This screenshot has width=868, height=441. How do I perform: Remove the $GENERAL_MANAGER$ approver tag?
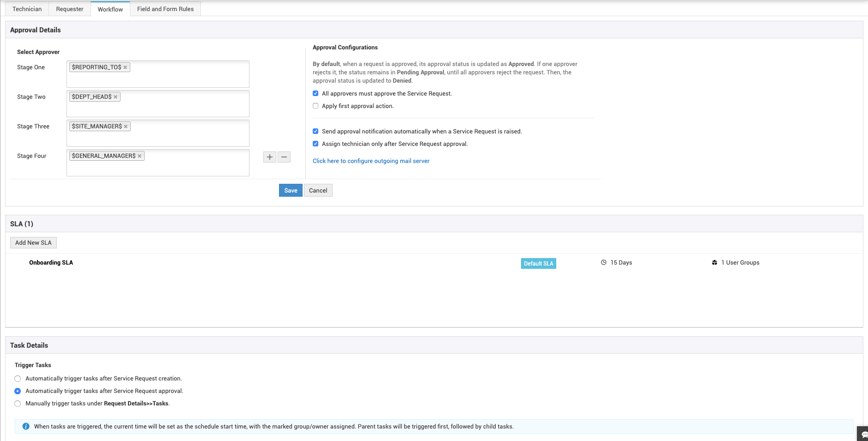pyautogui.click(x=140, y=156)
